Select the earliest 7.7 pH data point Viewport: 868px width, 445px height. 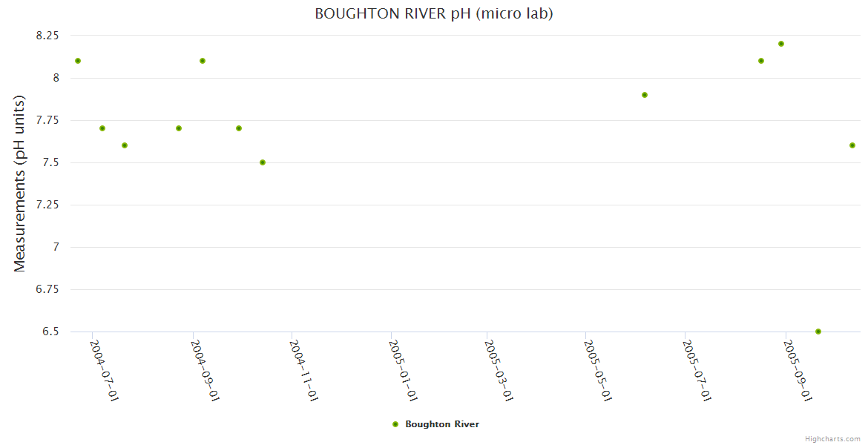coord(102,128)
